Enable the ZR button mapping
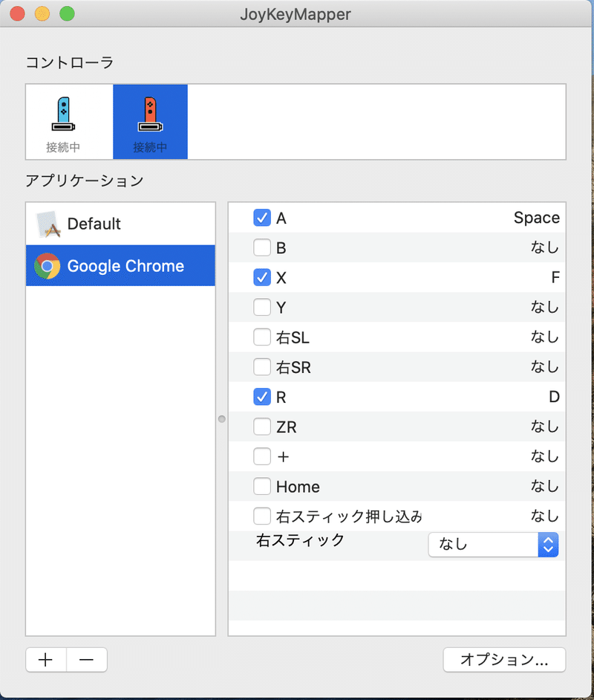This screenshot has height=700, width=594. pos(262,427)
